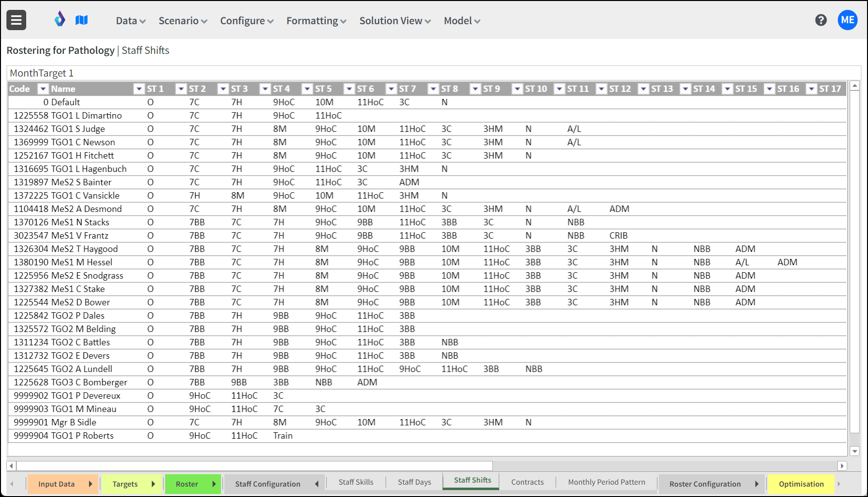Screen dimensions: 868x497
Task: Open the Solution View menu
Action: click(395, 21)
